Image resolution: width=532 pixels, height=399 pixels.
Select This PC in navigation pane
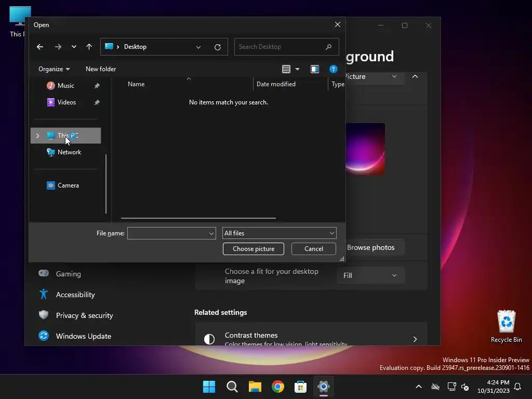coord(66,136)
